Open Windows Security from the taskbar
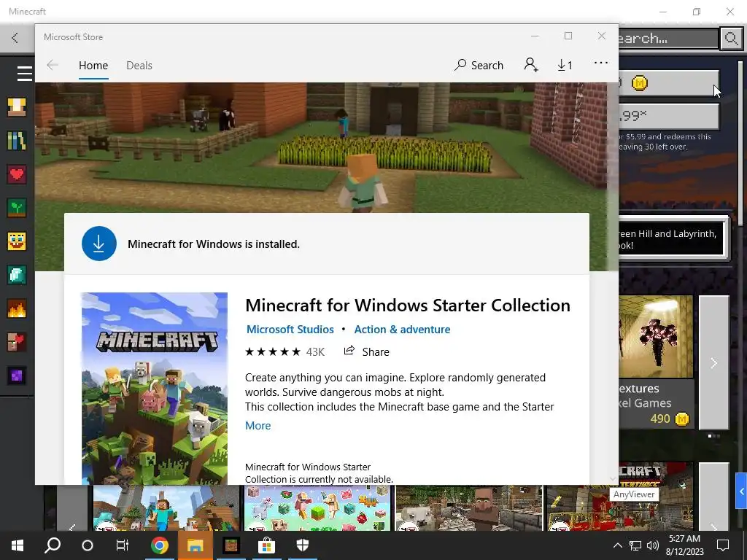Viewport: 747px width, 560px height. point(303,545)
